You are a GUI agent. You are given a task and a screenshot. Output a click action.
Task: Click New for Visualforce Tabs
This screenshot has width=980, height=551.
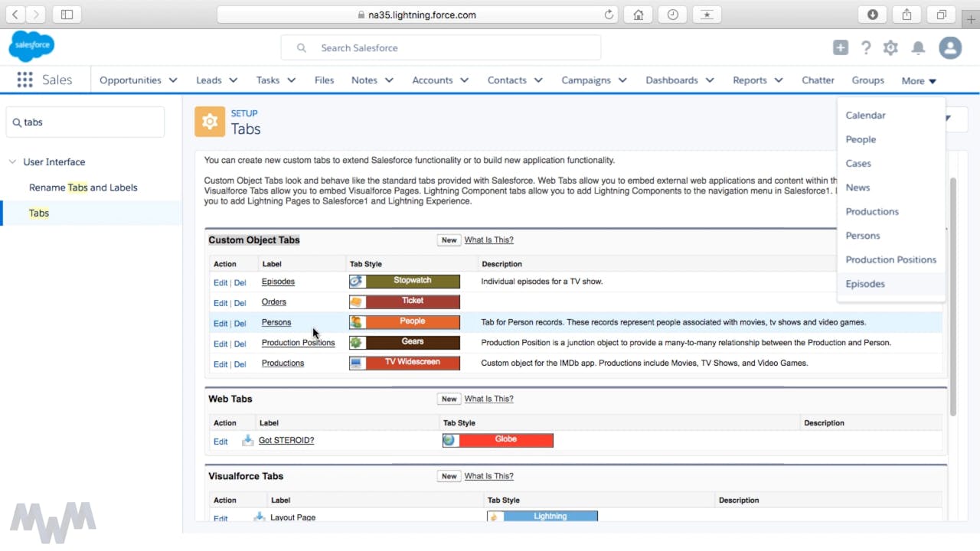pos(449,476)
